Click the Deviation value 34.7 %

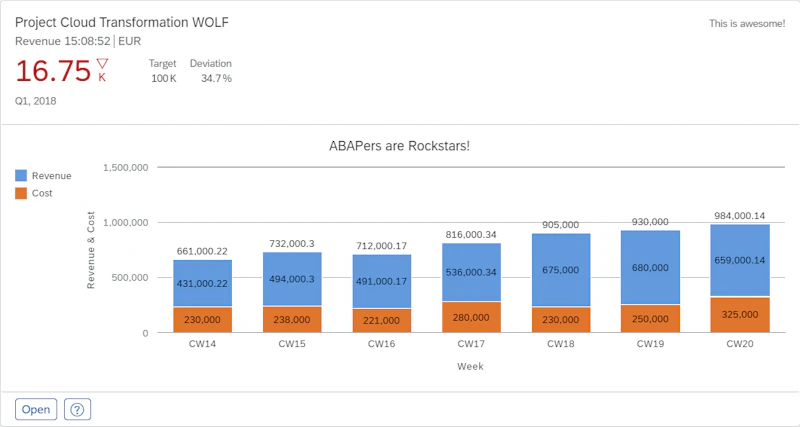[x=215, y=79]
